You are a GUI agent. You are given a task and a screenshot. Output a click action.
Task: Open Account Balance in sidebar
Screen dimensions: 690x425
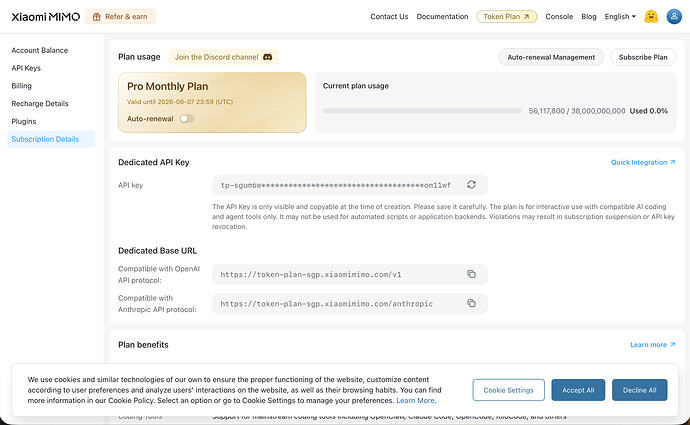tap(40, 50)
